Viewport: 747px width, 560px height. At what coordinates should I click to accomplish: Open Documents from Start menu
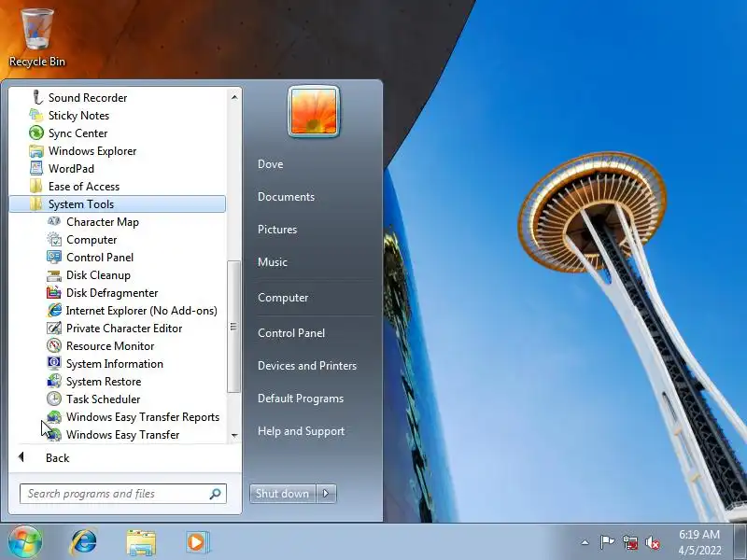(x=286, y=197)
